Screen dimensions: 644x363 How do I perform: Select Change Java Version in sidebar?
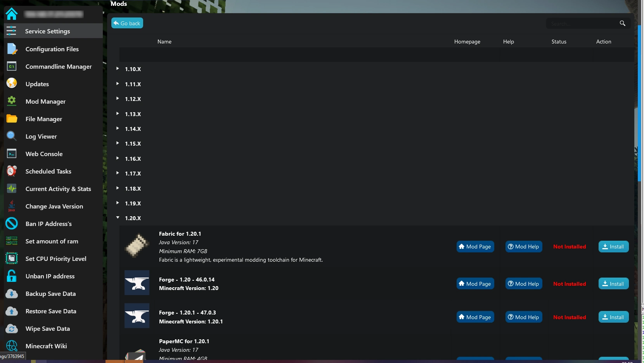tap(54, 206)
